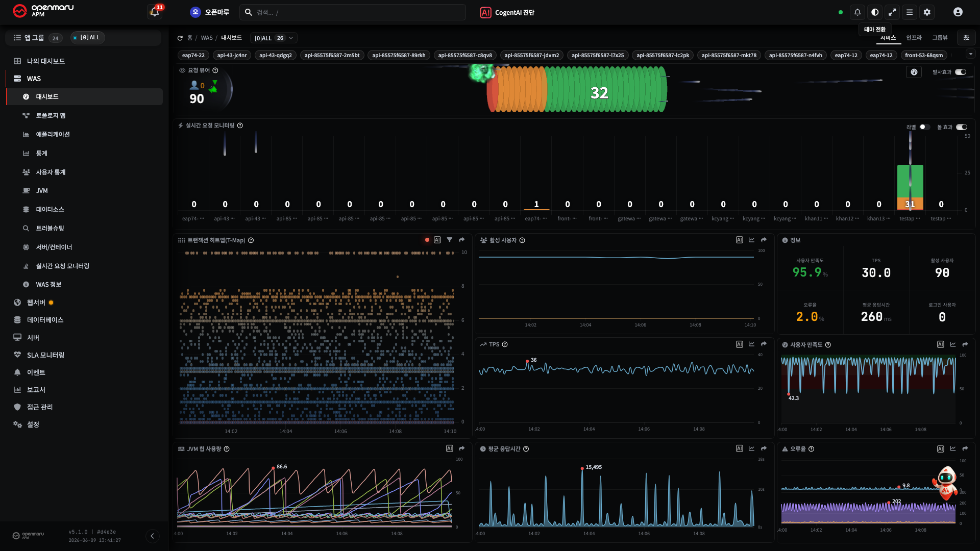Enter fullscreen using the expand arrows icon

coord(892,12)
